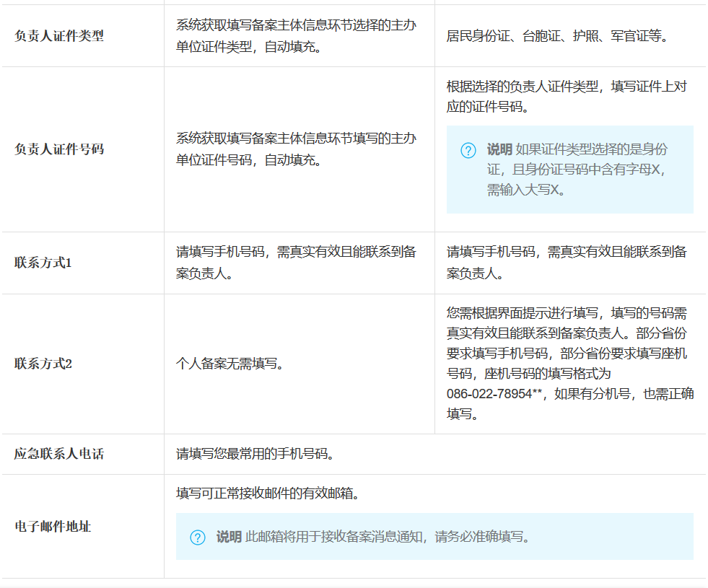Viewport: 708px width, 588px height.
Task: Select the 负责人证件号码 row header
Action: click(59, 149)
